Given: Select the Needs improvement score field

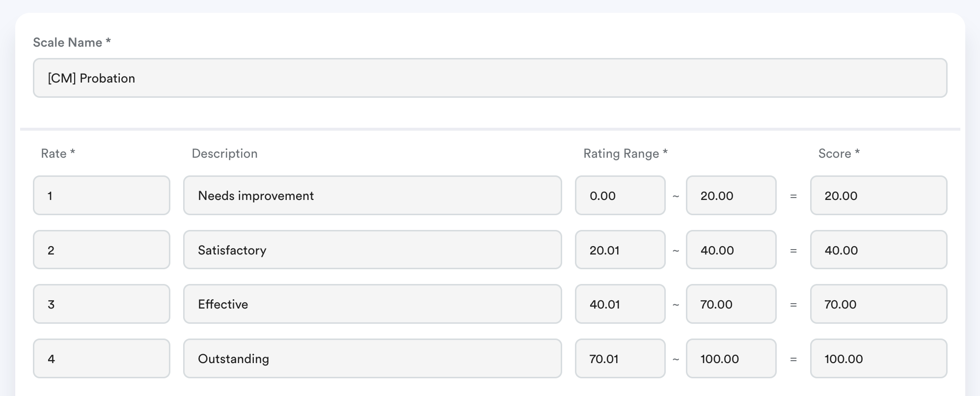Looking at the screenshot, I should (x=878, y=196).
